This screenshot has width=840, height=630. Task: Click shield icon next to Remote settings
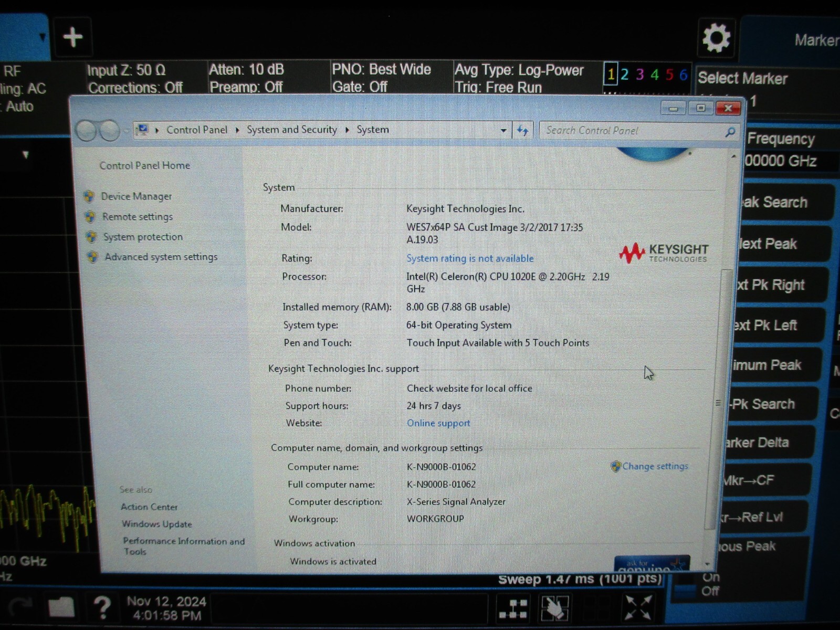coord(90,216)
